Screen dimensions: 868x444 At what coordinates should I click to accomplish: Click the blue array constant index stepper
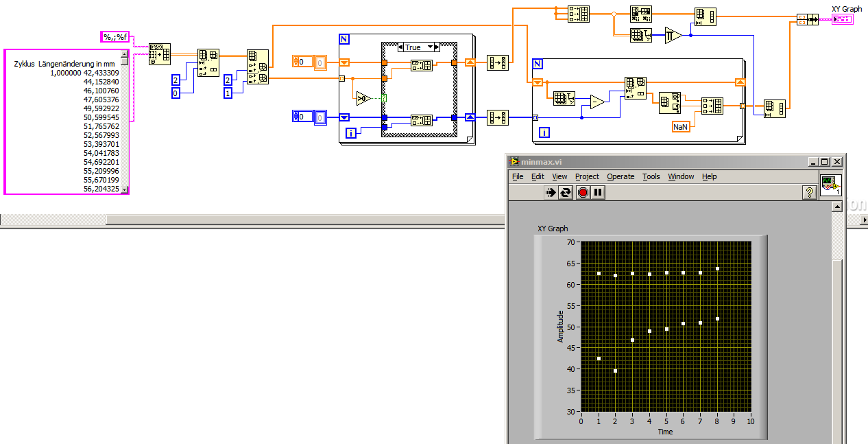(x=296, y=117)
